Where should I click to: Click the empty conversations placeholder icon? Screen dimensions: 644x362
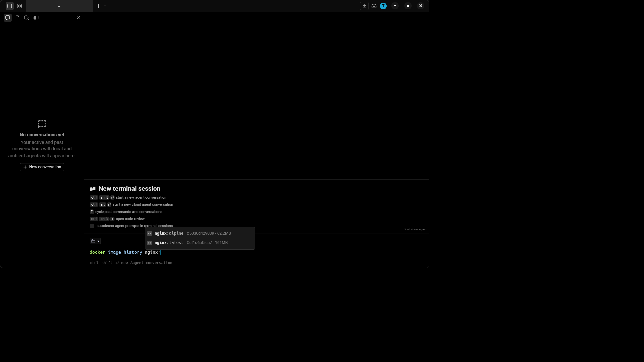42,124
